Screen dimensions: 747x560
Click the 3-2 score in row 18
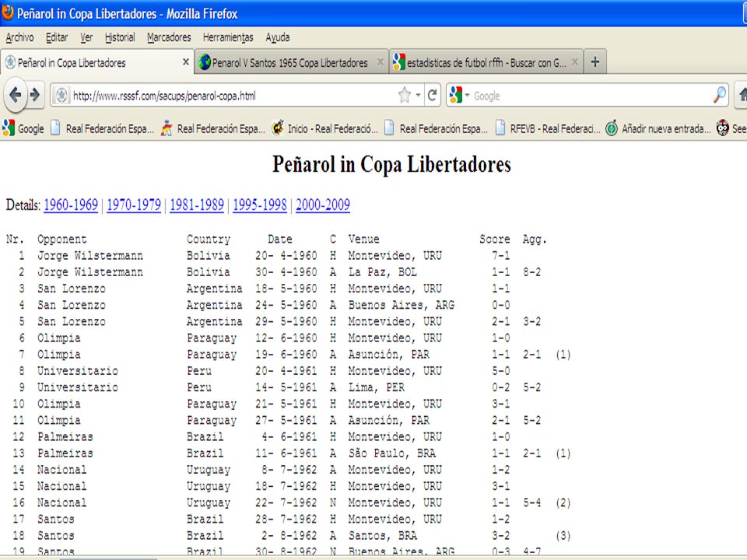tap(500, 536)
